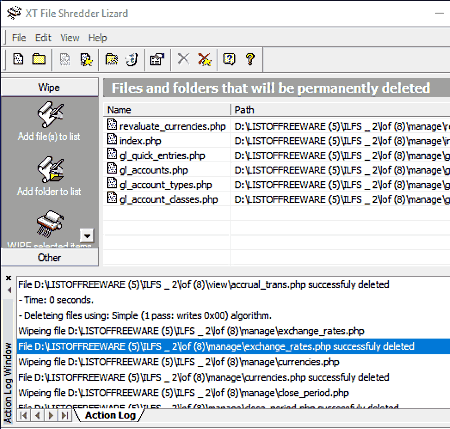
Task: Click the revaluate_currencies.php file icon
Action: click(112, 124)
